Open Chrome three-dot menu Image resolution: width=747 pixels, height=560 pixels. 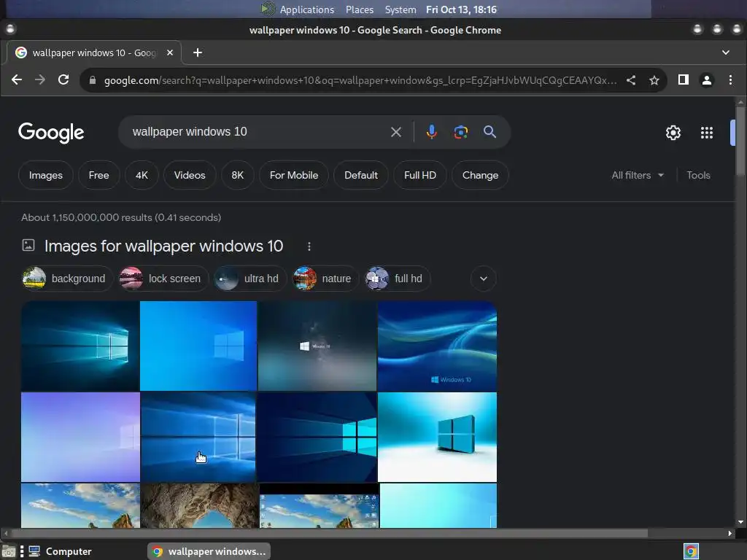pos(730,80)
